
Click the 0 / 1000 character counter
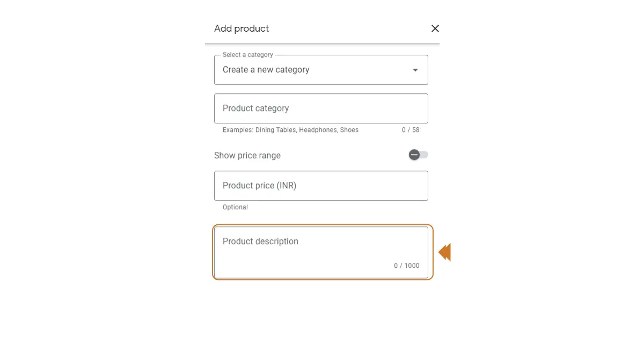tap(407, 266)
